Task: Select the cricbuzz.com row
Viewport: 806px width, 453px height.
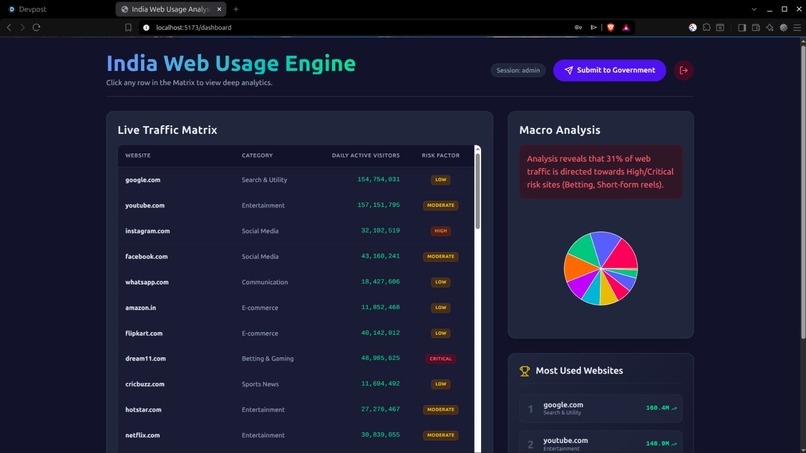Action: tap(296, 384)
